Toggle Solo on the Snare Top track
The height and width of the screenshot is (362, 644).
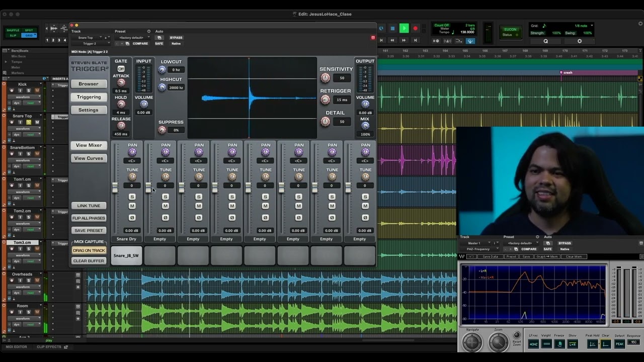(29, 122)
